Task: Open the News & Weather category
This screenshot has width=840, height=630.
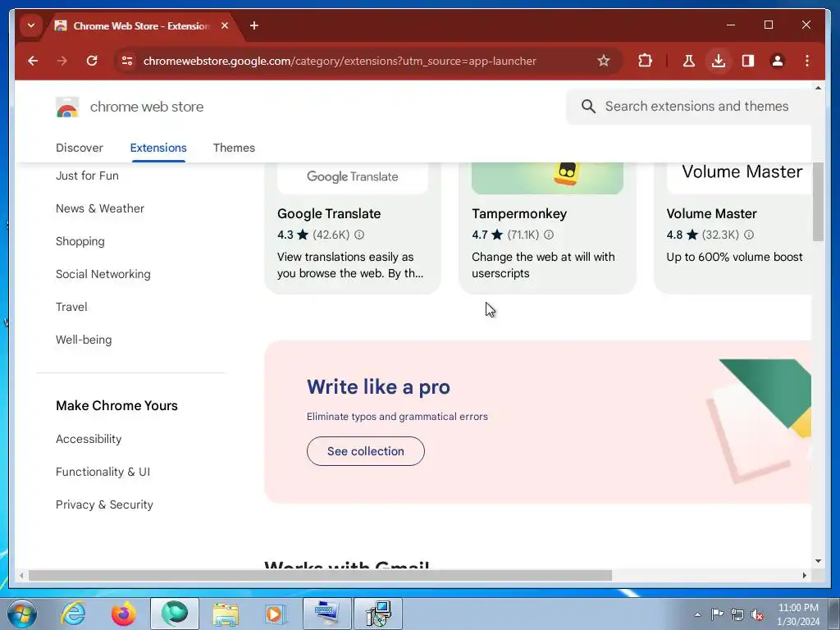Action: [100, 208]
